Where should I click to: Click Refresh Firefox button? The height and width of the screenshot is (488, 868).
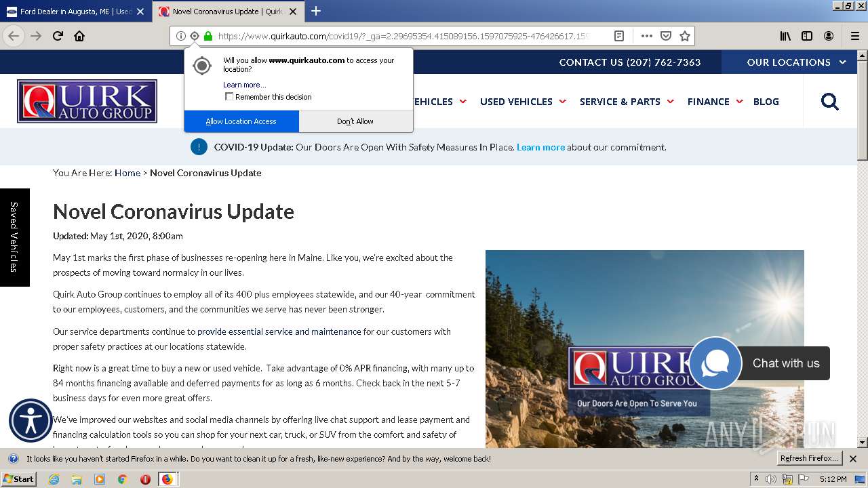point(810,459)
